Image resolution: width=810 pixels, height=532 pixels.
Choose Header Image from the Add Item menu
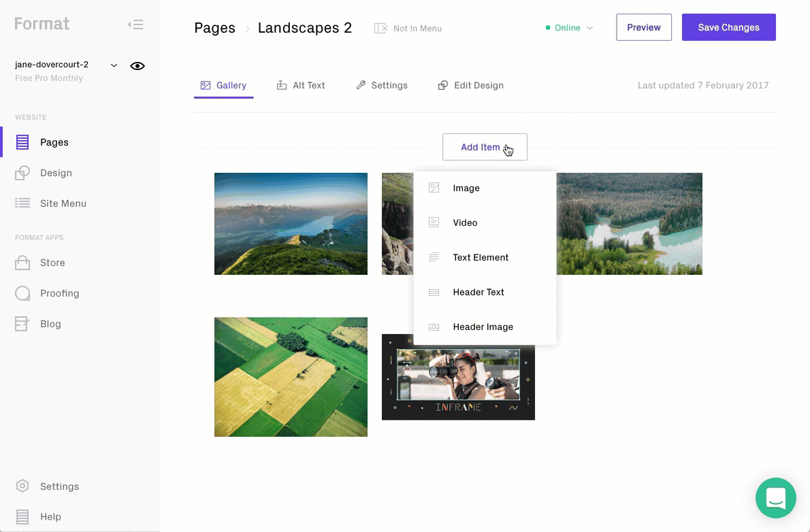pos(485,327)
